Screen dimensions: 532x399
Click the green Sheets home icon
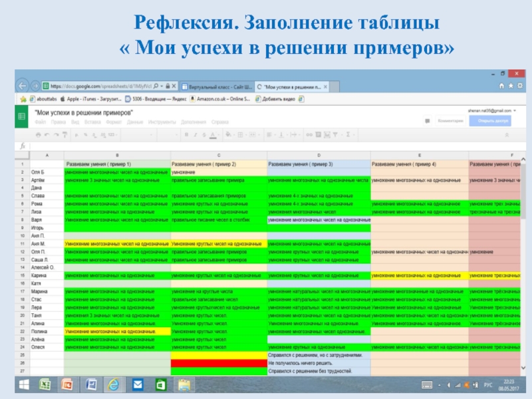pyautogui.click(x=21, y=117)
